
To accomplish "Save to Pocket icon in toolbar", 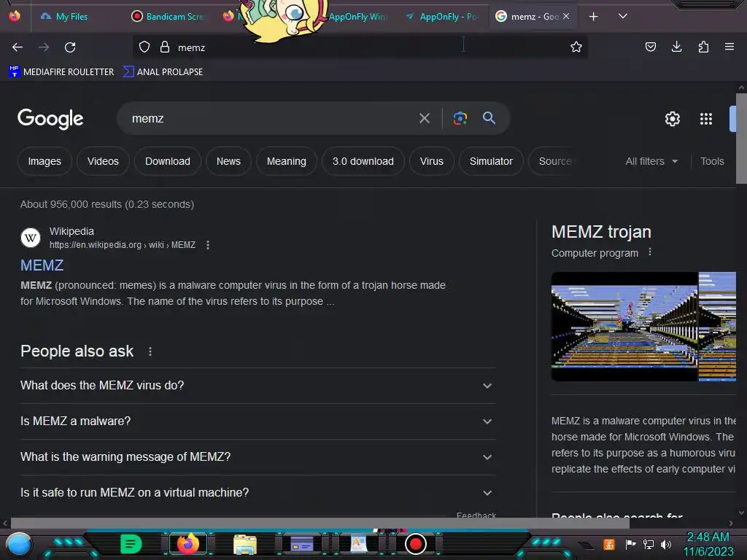I will click(x=651, y=47).
